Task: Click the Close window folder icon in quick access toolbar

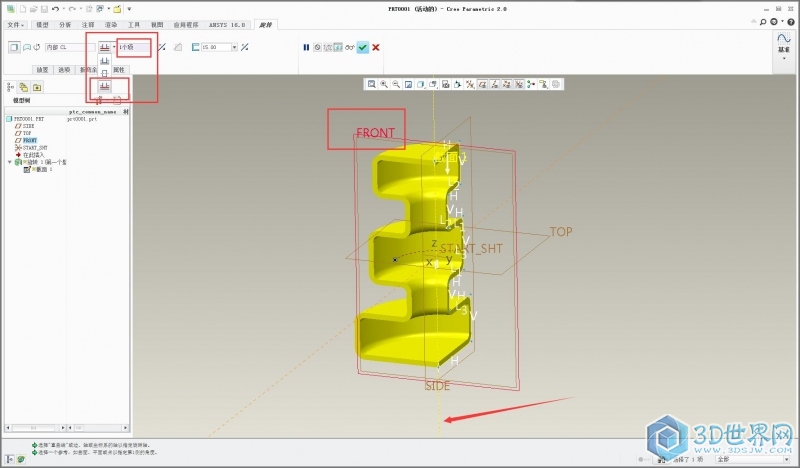Action: tap(117, 9)
